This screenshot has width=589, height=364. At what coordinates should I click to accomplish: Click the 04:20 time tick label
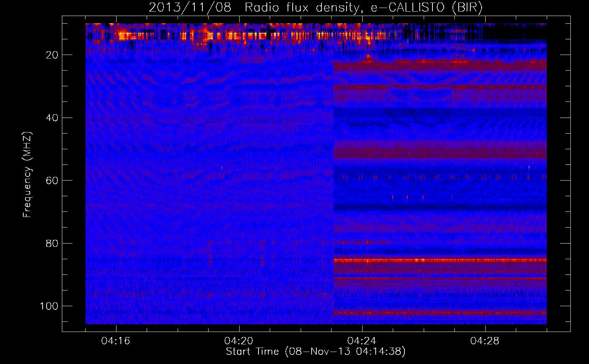tap(239, 341)
